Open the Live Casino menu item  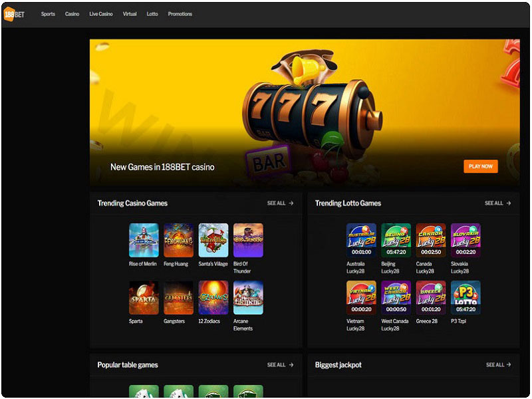(x=101, y=14)
